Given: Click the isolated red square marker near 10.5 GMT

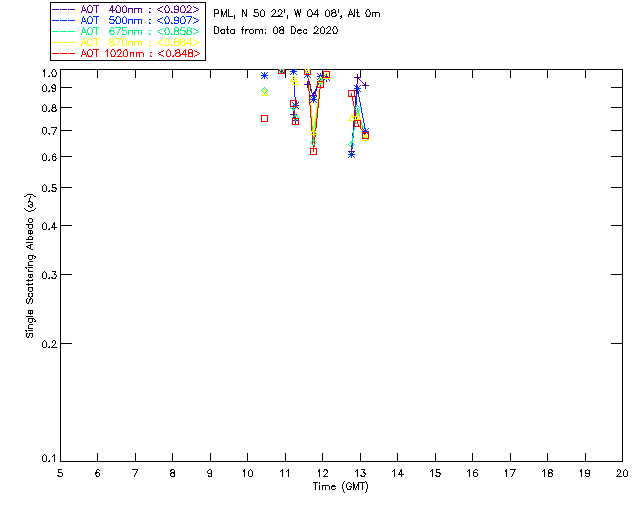Looking at the screenshot, I should (264, 118).
